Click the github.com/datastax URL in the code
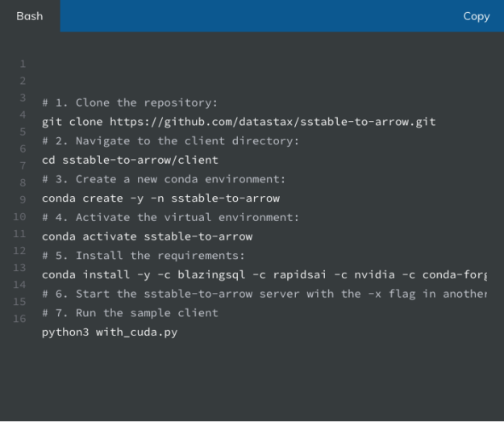Viewport: 504px width, 422px height. 273,122
